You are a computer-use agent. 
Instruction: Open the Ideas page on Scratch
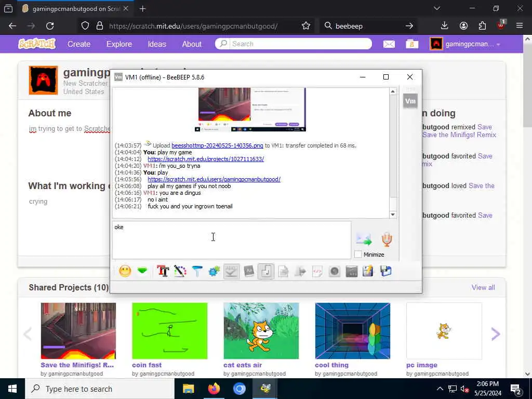pos(157,44)
